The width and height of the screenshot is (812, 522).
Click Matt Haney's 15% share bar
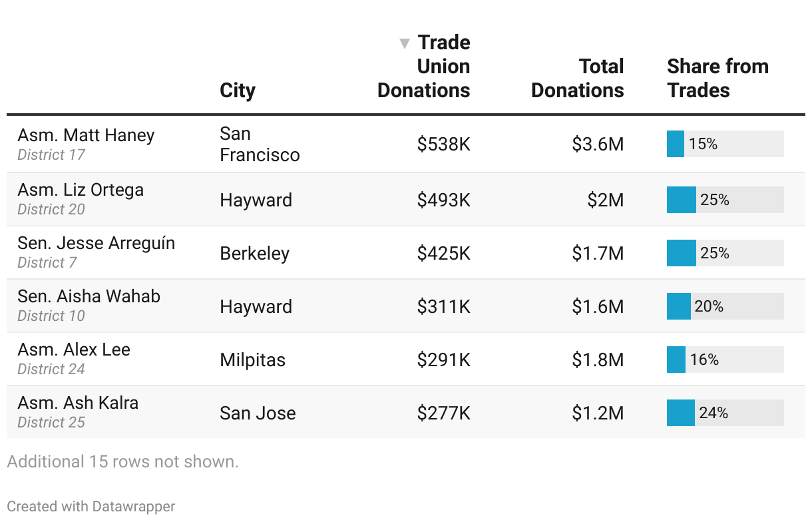676,144
